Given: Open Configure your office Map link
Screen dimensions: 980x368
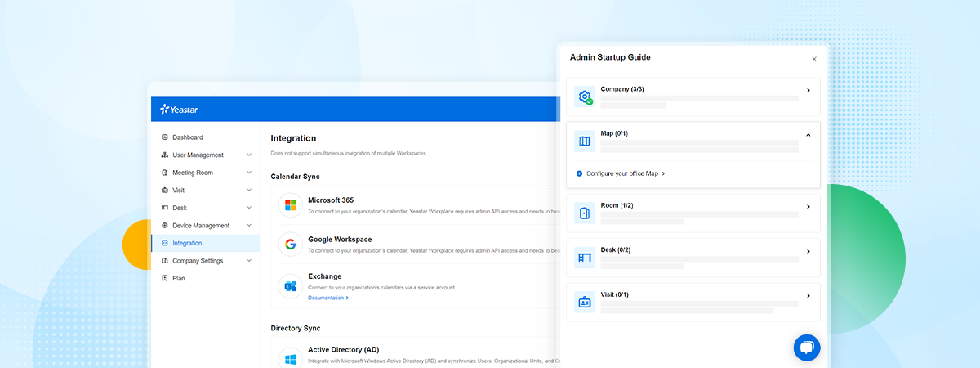Looking at the screenshot, I should (x=626, y=173).
